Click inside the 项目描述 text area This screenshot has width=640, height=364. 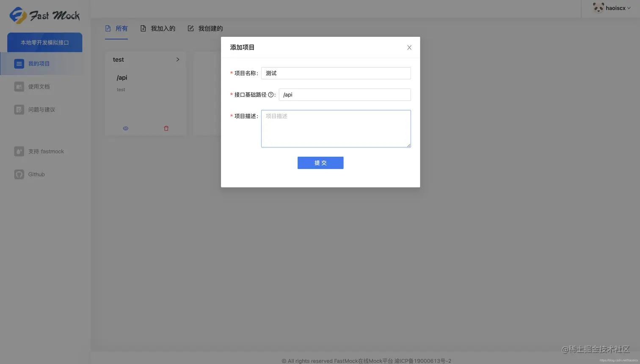pyautogui.click(x=336, y=128)
